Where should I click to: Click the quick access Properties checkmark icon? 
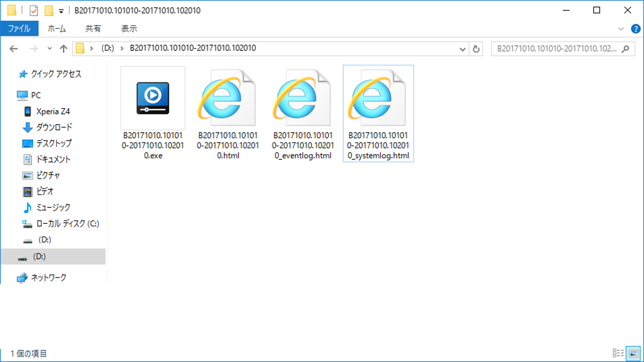point(34,10)
